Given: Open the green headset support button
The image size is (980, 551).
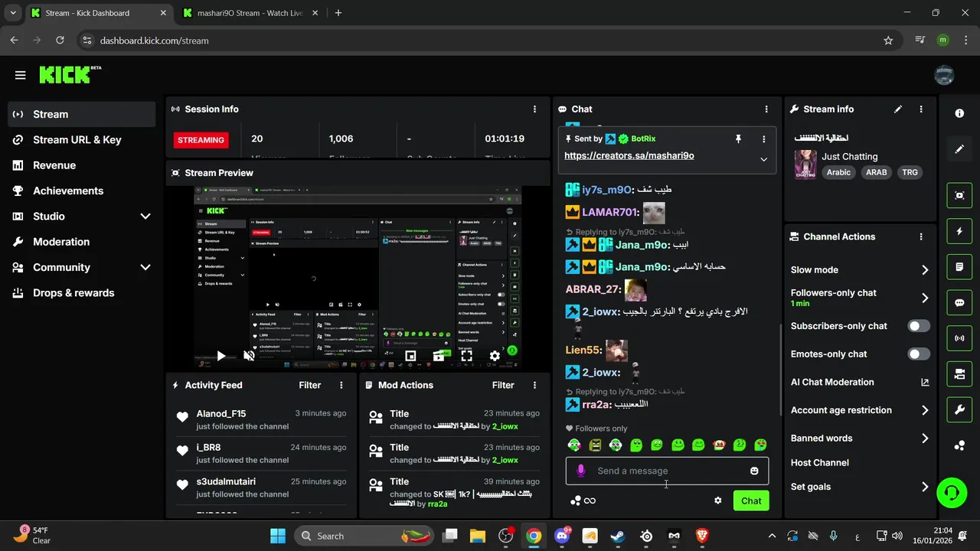Looking at the screenshot, I should (x=952, y=492).
